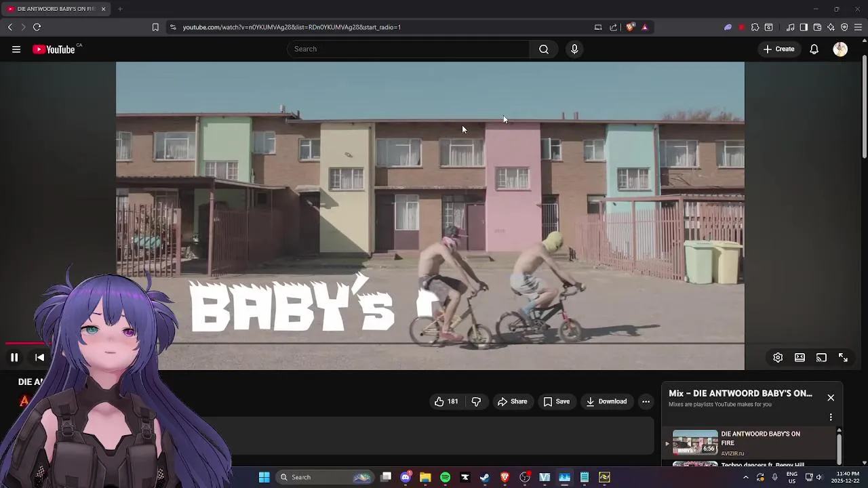Open the account avatar menu
Viewport: 868px width, 488px height.
[840, 49]
